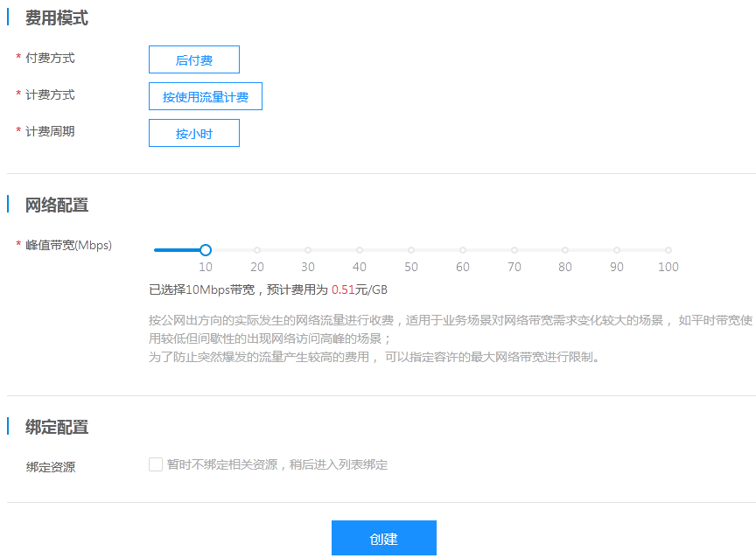Click the 创建 button to create
Viewport: 756px width, 558px height.
[x=383, y=538]
